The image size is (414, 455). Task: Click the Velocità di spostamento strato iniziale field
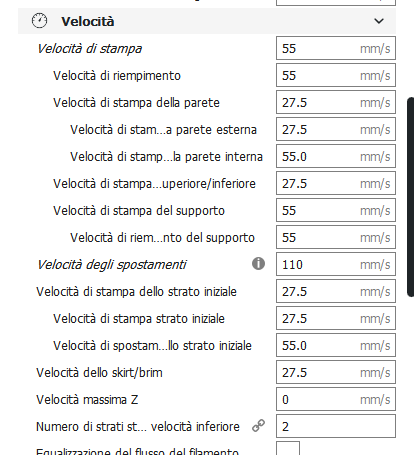click(336, 345)
